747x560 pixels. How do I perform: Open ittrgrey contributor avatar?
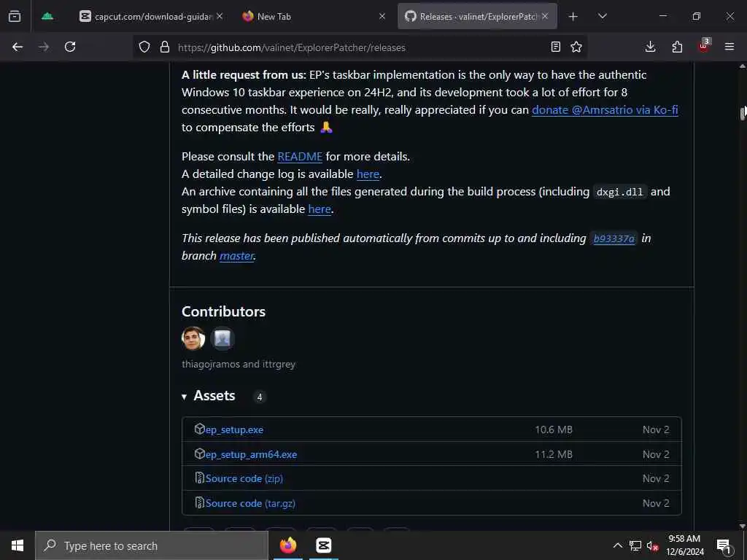tap(222, 338)
